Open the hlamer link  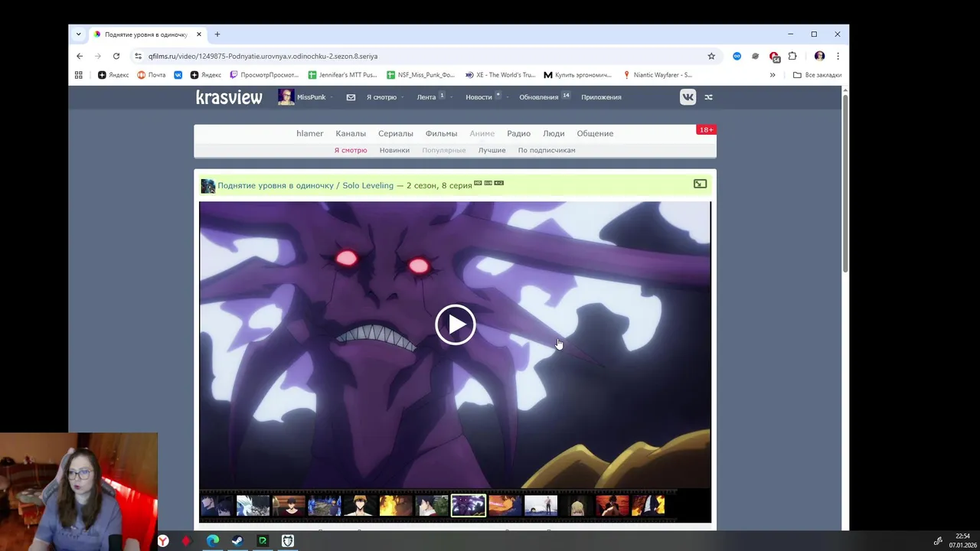click(x=310, y=133)
